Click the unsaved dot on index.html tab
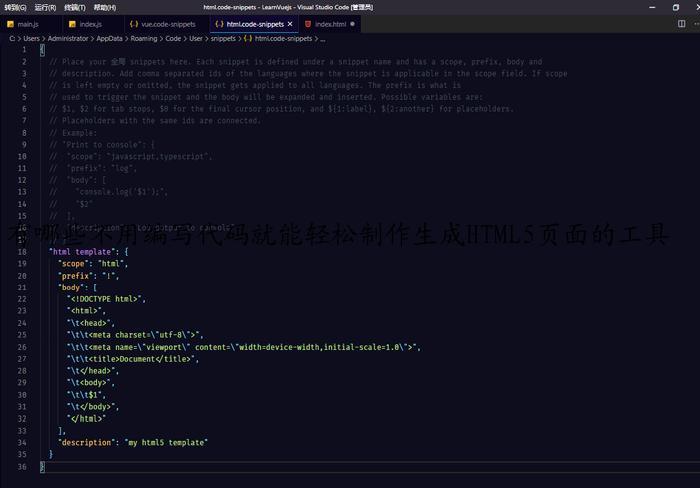 click(x=353, y=24)
